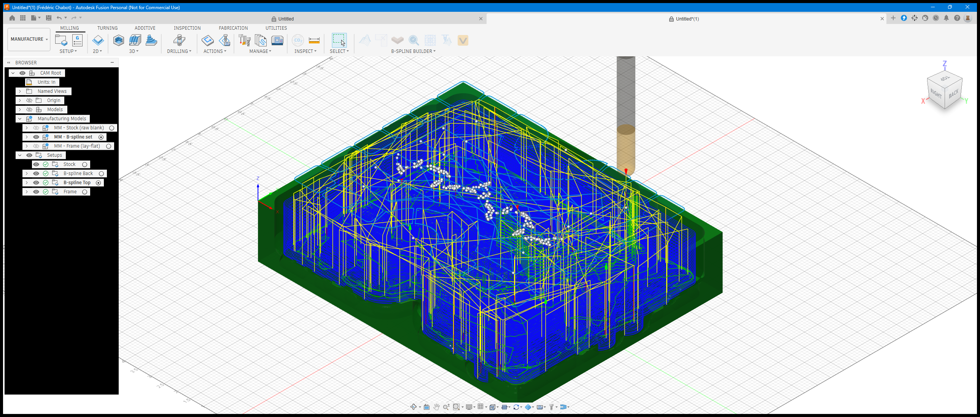Image resolution: width=980 pixels, height=417 pixels.
Task: Click the Save icon in the quick toolbar
Action: point(49,18)
